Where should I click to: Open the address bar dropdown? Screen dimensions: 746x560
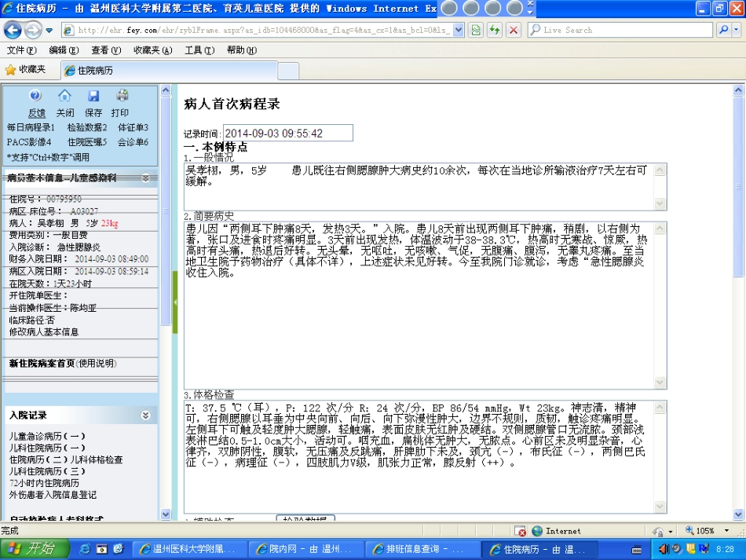point(458,30)
